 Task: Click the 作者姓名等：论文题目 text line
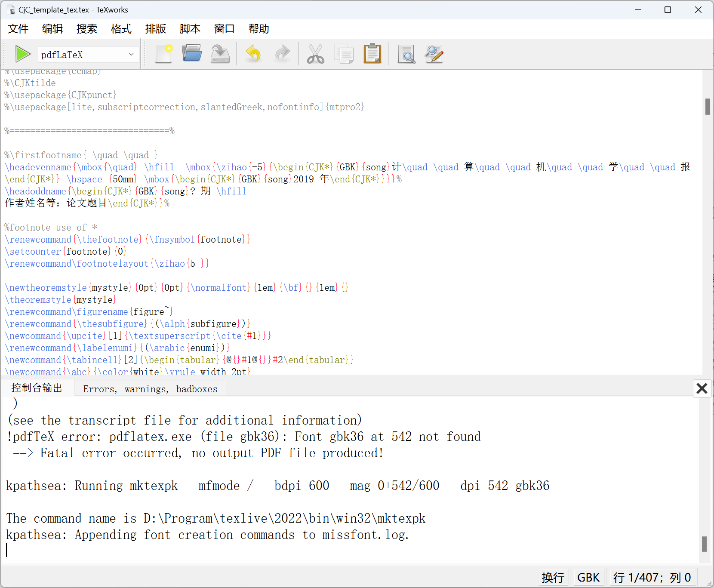coord(87,203)
